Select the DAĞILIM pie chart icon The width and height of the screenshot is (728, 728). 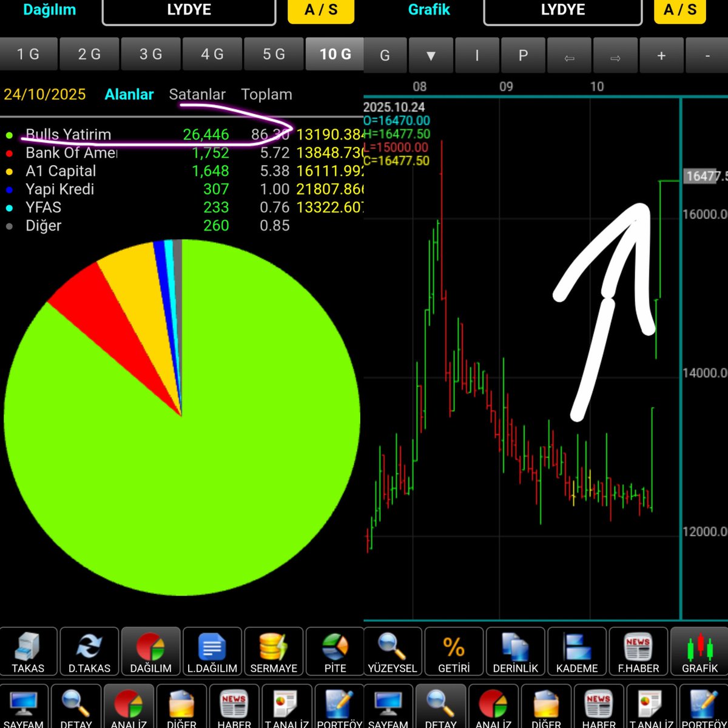(x=151, y=652)
